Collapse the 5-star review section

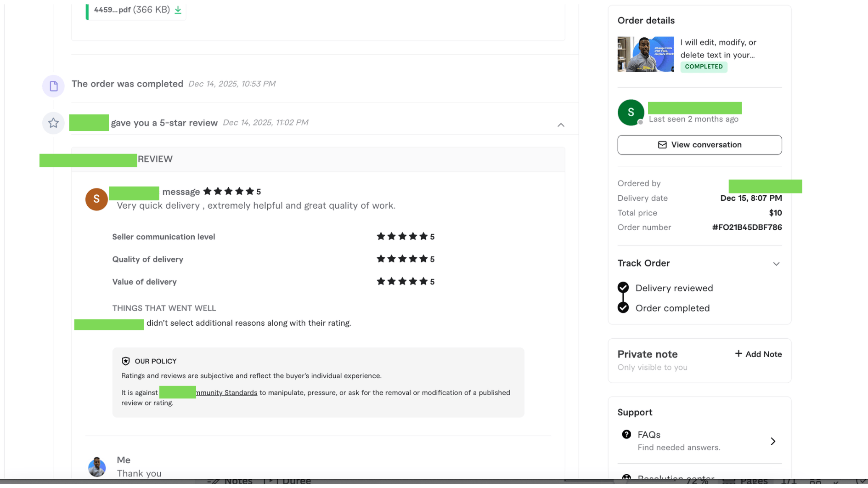[x=561, y=125]
